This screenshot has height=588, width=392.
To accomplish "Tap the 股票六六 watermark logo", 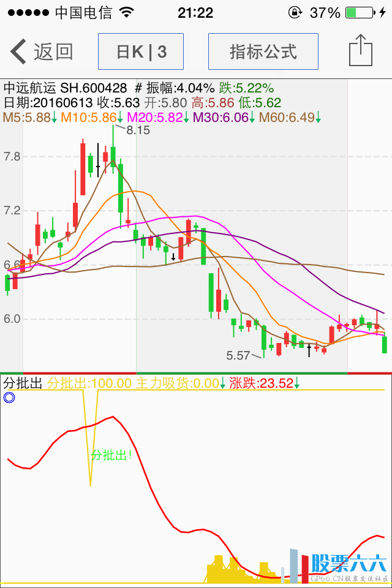I will [x=349, y=563].
